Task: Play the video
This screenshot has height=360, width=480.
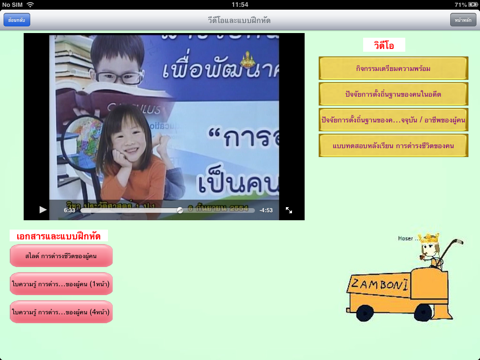Action: point(43,210)
